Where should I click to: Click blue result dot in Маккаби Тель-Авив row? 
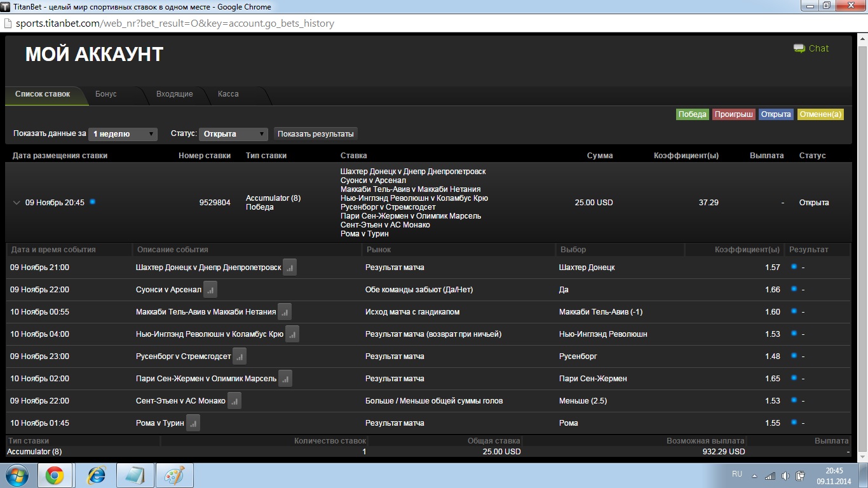point(794,311)
